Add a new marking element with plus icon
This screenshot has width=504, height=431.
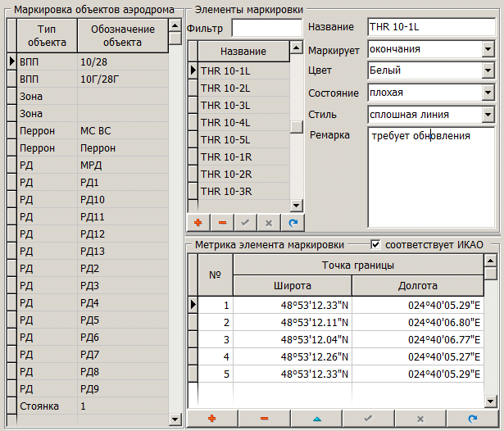click(x=198, y=222)
